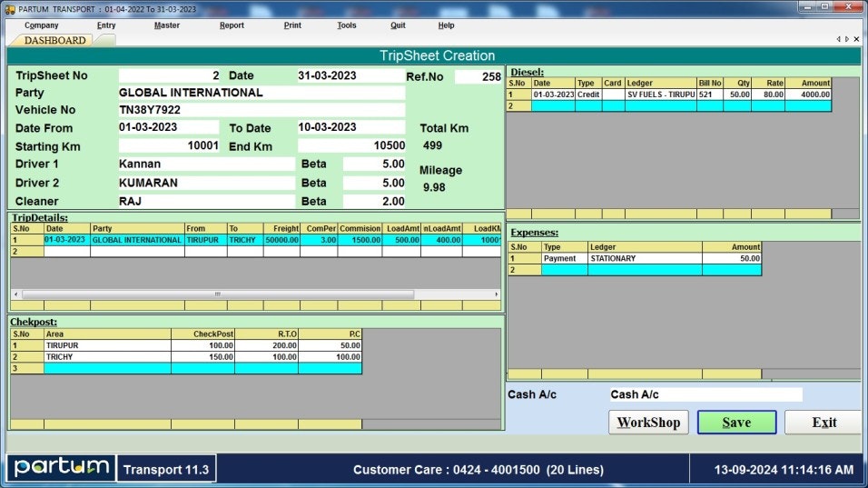Click the WorkShop button
Image resolution: width=868 pixels, height=488 pixels.
pos(648,423)
